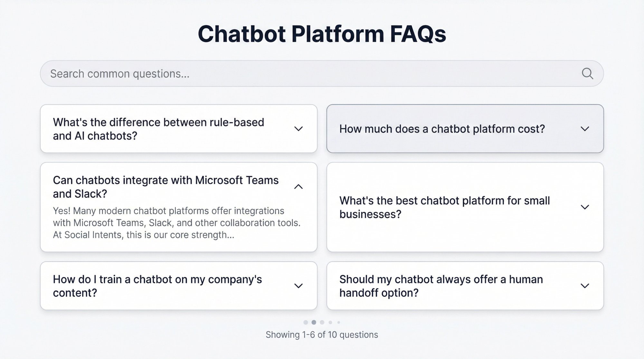Expand the human handoff option question
This screenshot has height=359, width=644.
point(585,286)
